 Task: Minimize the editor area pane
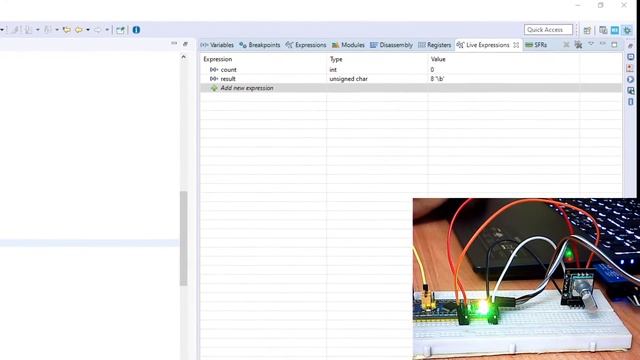(x=174, y=43)
